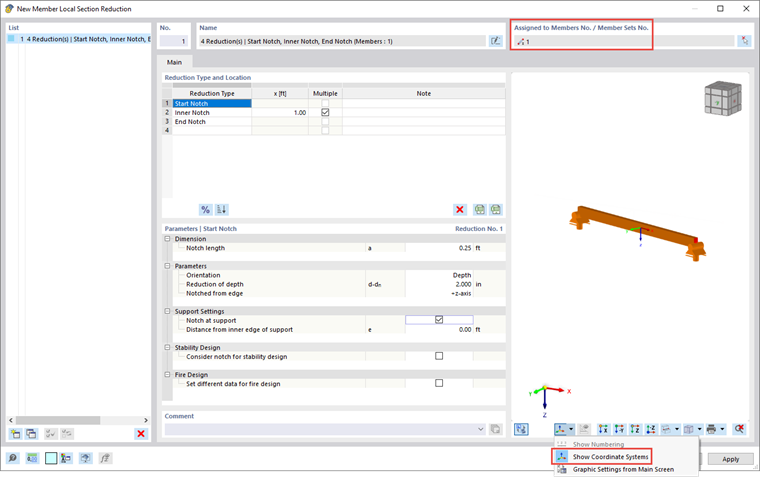Toggle the Multiple checkbox for Start Notch

pyautogui.click(x=325, y=103)
